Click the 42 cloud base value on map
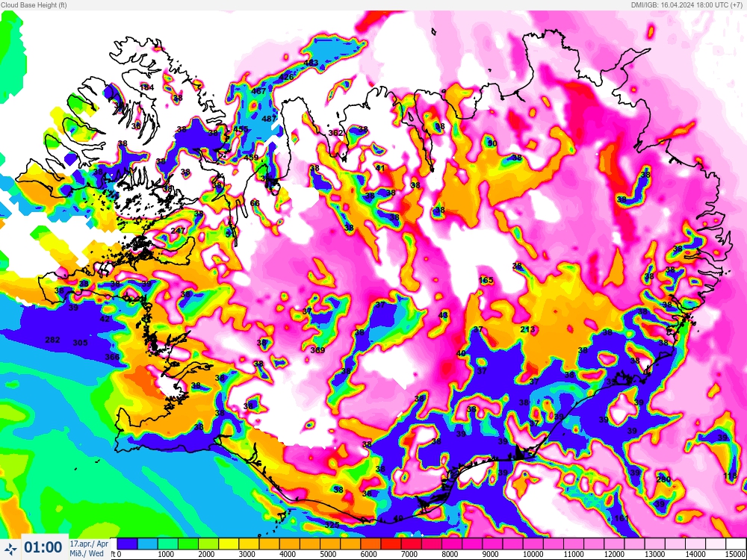747x560 pixels. 105,319
